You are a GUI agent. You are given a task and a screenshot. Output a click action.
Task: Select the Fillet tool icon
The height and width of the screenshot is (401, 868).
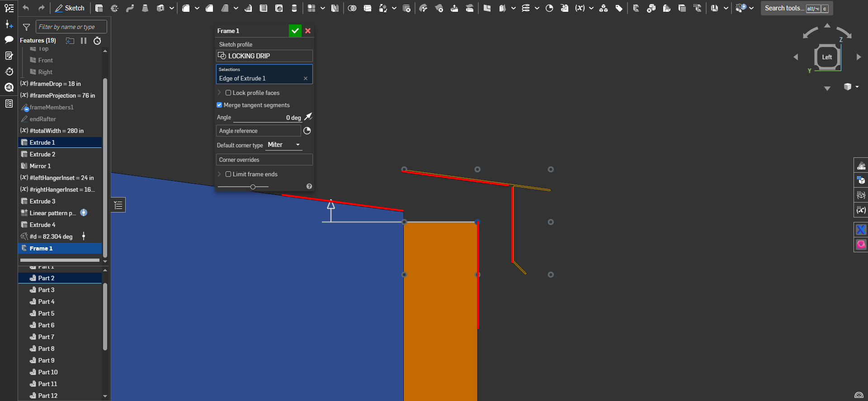click(x=186, y=8)
